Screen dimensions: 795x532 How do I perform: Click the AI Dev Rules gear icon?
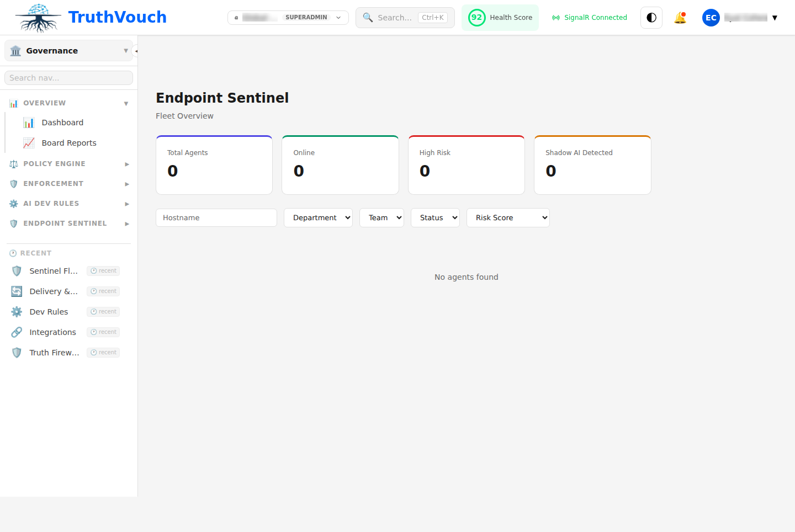click(x=13, y=203)
